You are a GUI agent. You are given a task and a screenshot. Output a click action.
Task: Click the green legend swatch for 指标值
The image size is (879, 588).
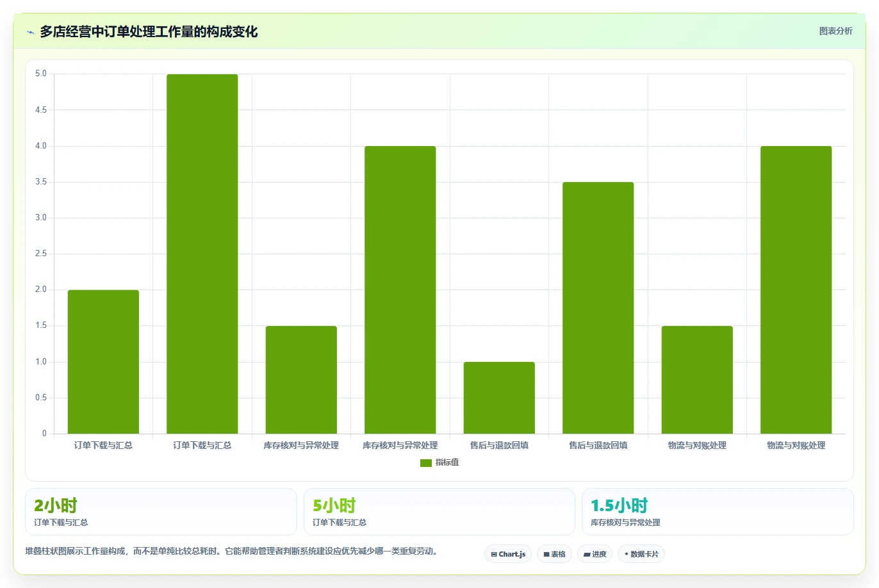click(426, 463)
